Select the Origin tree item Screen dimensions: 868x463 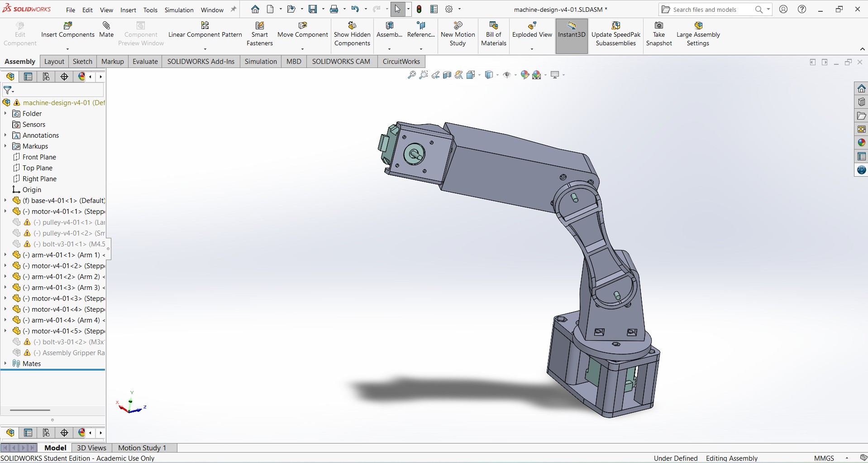(x=32, y=190)
